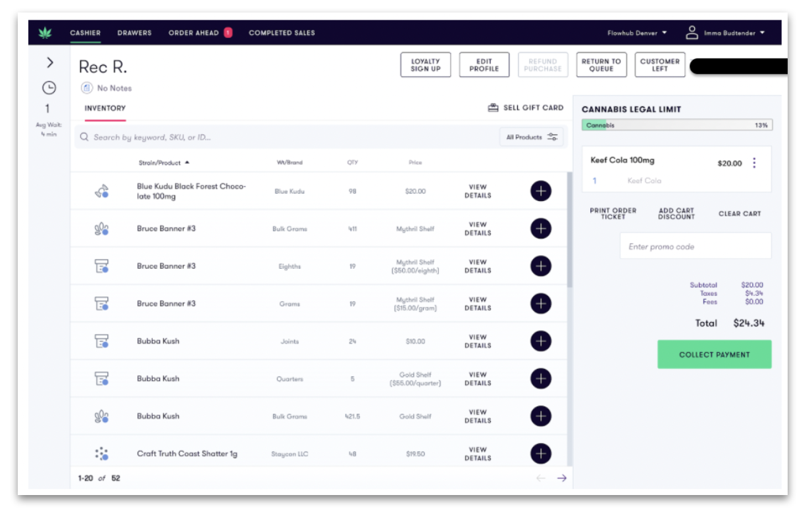The width and height of the screenshot is (812, 522).
Task: Click the Enter promo code field
Action: [696, 247]
